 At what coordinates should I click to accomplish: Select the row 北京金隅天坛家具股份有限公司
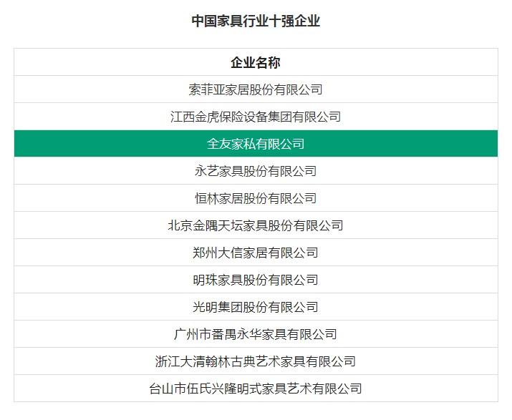[256, 225]
